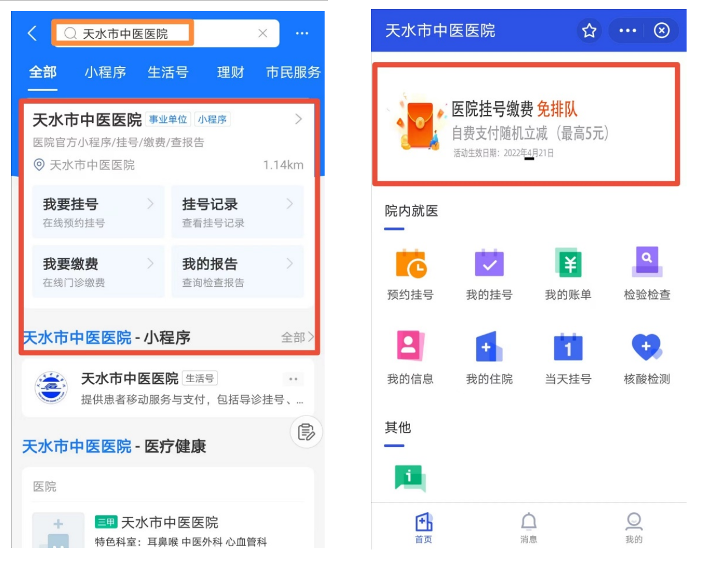The height and width of the screenshot is (588, 710).
Task: Switch to the 理财 tab
Action: click(x=230, y=73)
